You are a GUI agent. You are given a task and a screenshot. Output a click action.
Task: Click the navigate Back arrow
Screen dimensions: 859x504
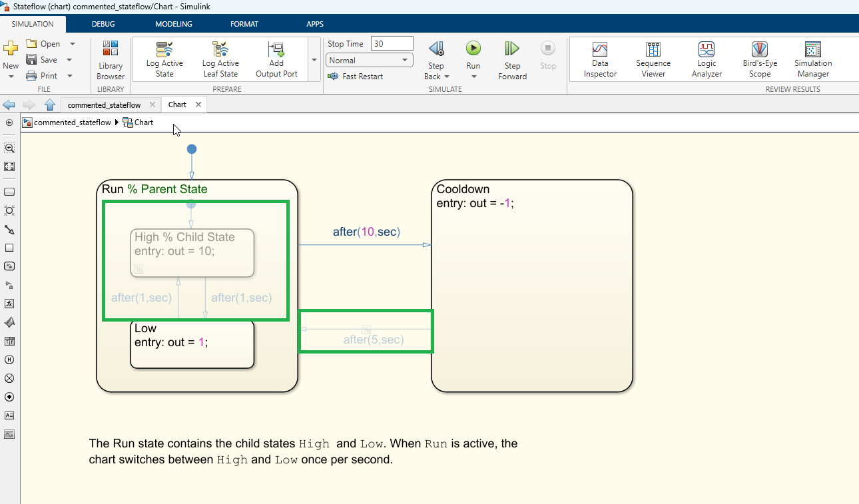tap(9, 105)
